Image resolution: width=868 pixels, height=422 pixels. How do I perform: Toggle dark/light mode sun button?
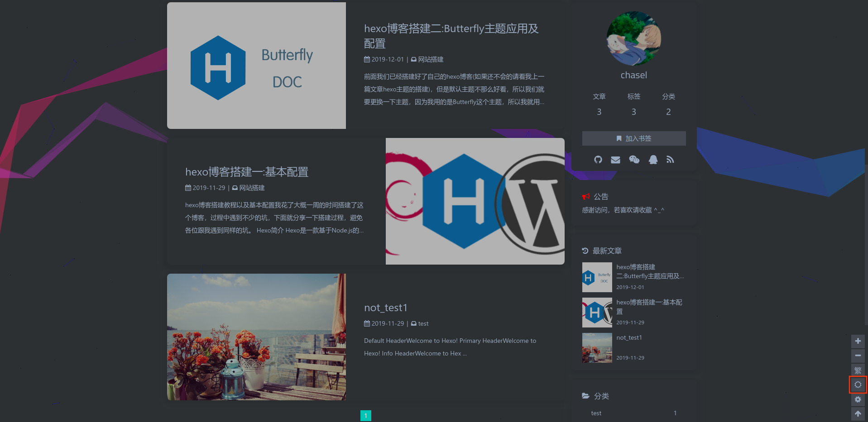pos(858,385)
